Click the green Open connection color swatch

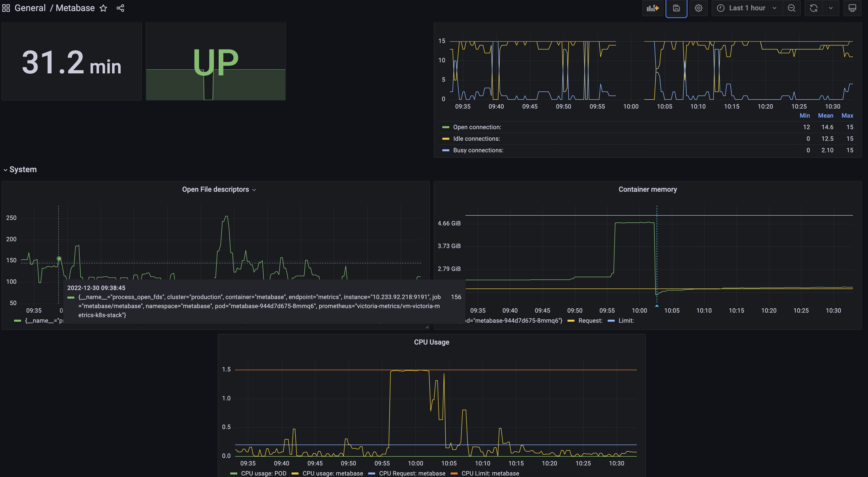coord(446,127)
